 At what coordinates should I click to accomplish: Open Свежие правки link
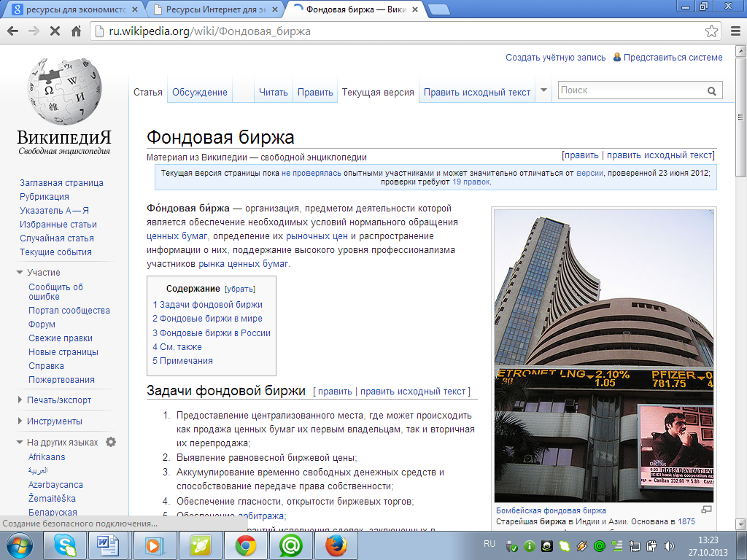click(x=61, y=338)
